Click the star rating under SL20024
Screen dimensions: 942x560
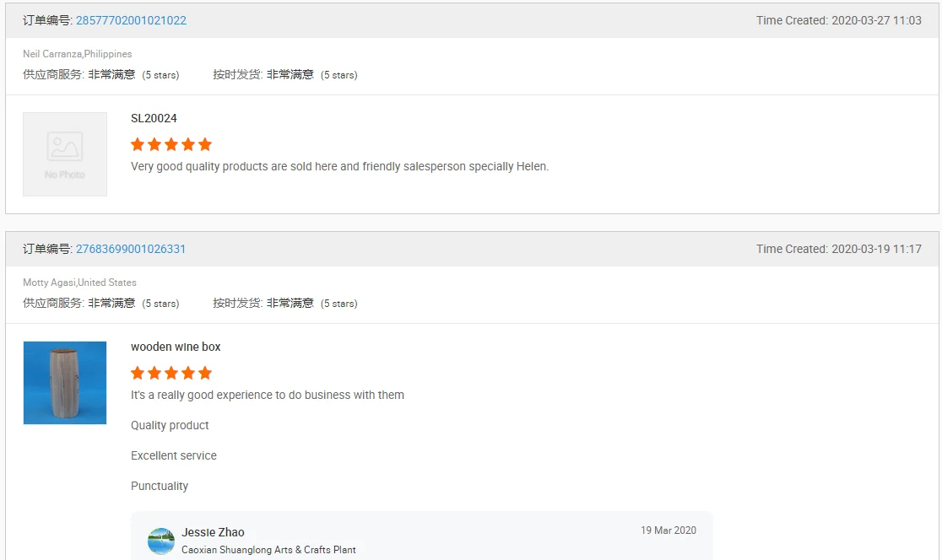click(x=171, y=144)
